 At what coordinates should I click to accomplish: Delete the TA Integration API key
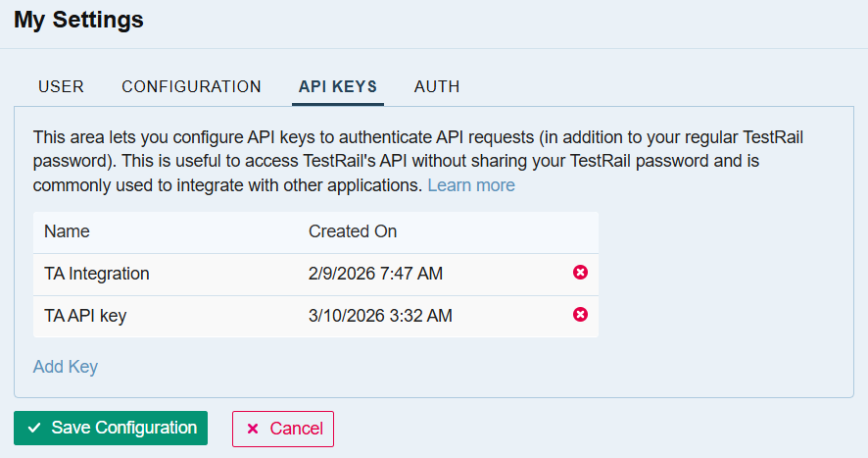tap(580, 273)
